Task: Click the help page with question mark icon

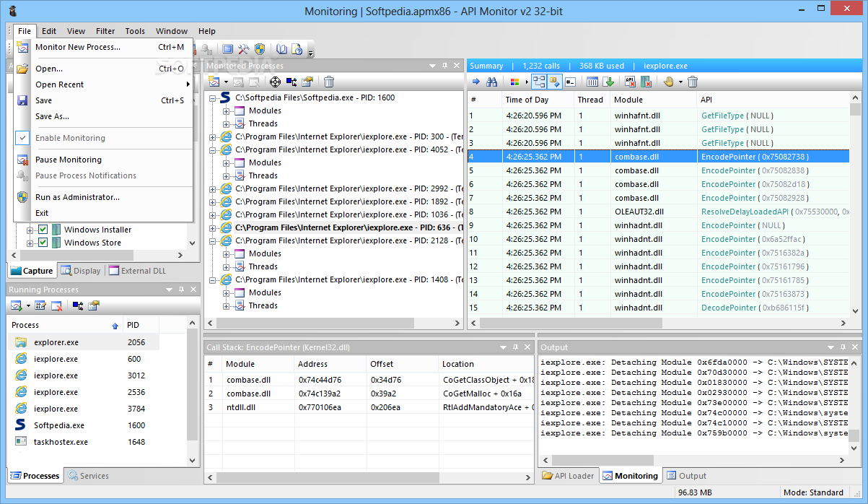Action: [x=297, y=49]
